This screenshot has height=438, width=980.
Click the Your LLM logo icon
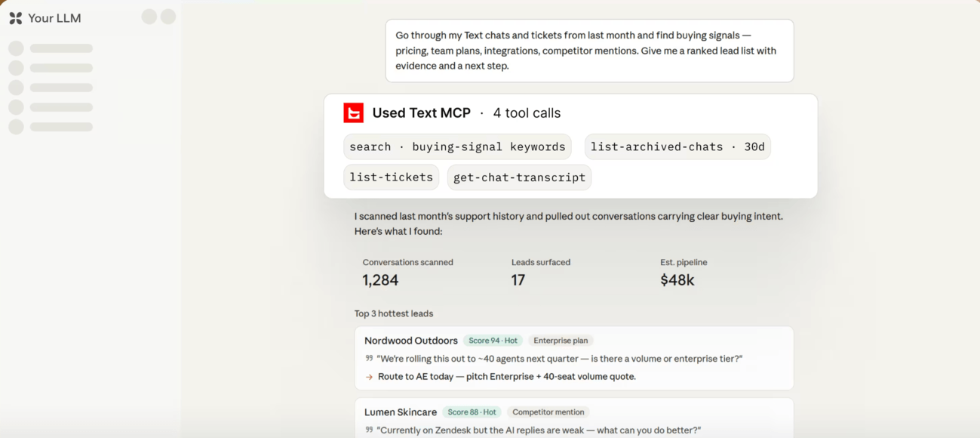pos(15,18)
